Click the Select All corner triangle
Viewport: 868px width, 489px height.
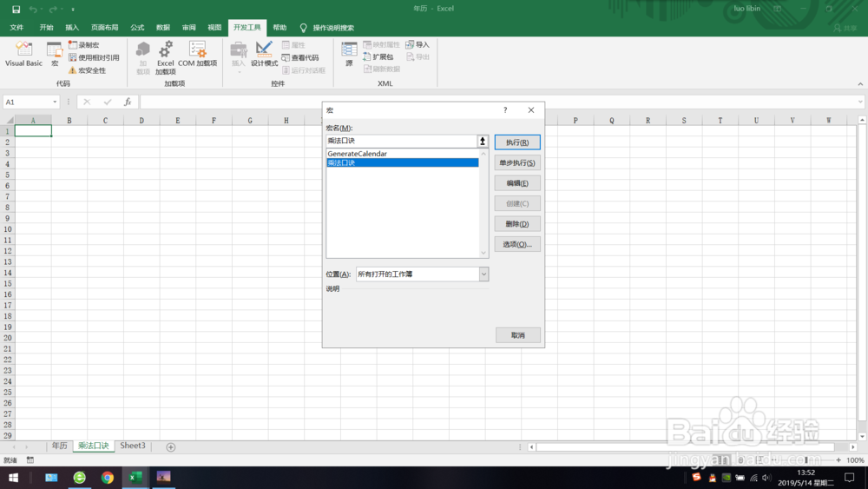point(9,120)
